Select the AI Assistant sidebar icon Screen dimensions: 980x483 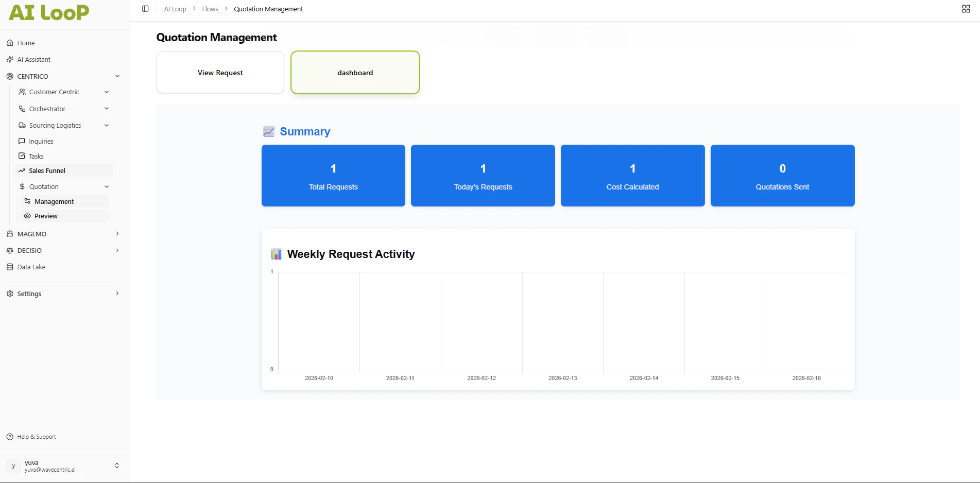[10, 59]
